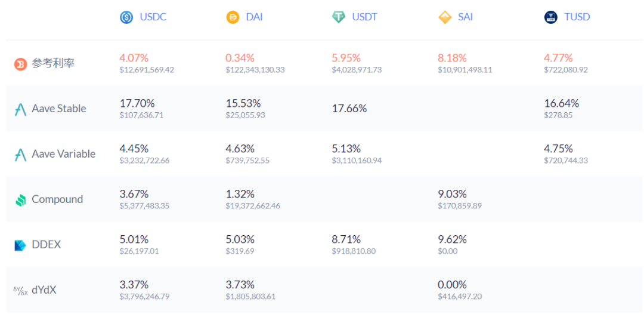Click the 9.03% Compound SAI rate
Image resolution: width=644 pixels, height=314 pixels.
pos(452,194)
